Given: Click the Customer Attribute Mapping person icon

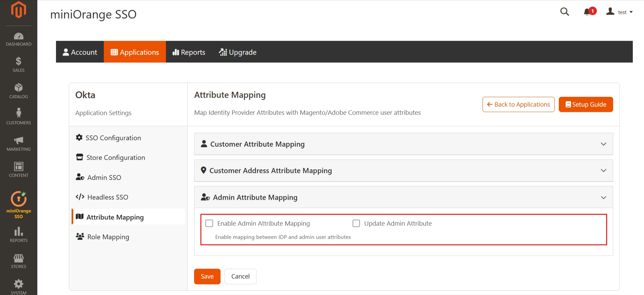Looking at the screenshot, I should [204, 144].
